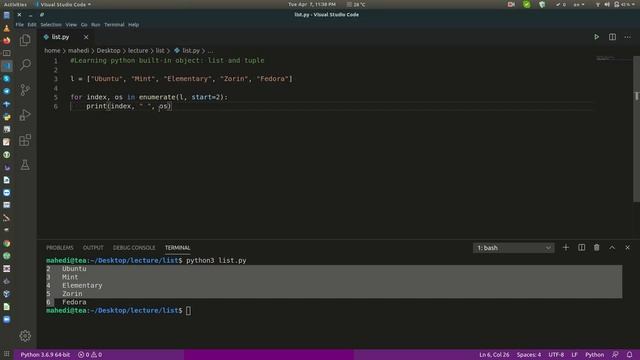Open Show Applications grid in dock
This screenshot has height=360, width=640.
pyautogui.click(x=7, y=354)
